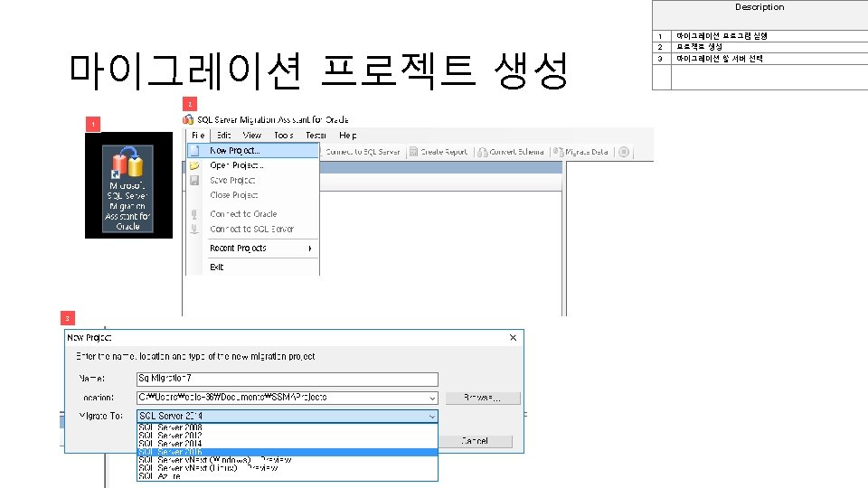Click the Browse button
The image size is (868, 488).
(483, 399)
